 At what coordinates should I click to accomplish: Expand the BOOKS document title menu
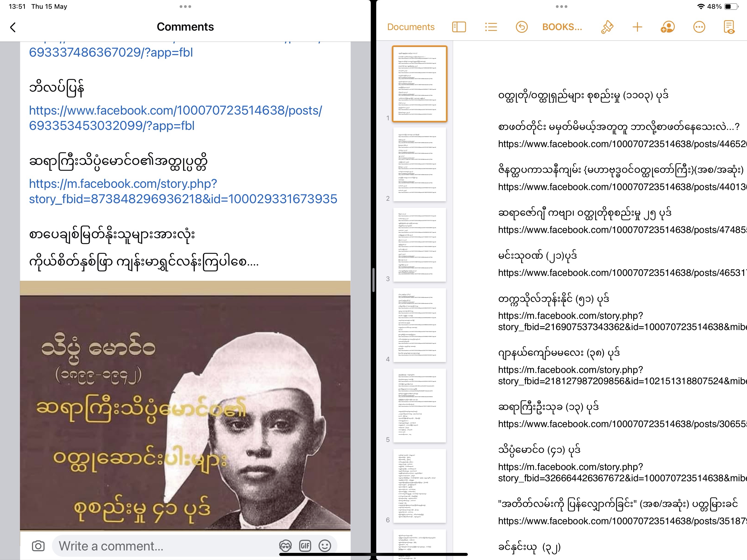562,27
